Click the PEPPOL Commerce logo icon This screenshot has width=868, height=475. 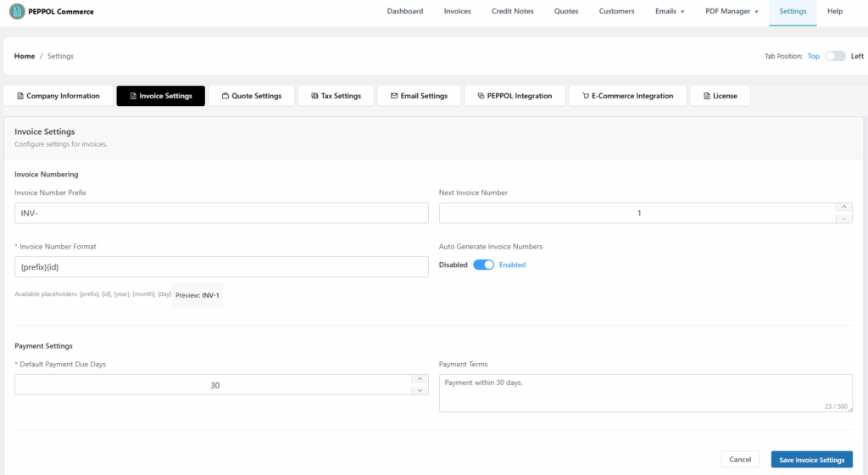[x=17, y=12]
